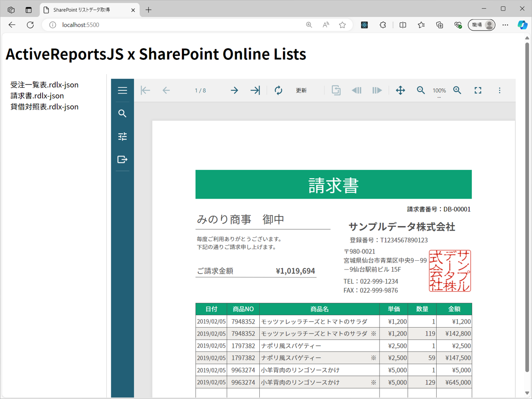The width and height of the screenshot is (532, 399).
Task: Click the browser back button
Action: pyautogui.click(x=12, y=25)
